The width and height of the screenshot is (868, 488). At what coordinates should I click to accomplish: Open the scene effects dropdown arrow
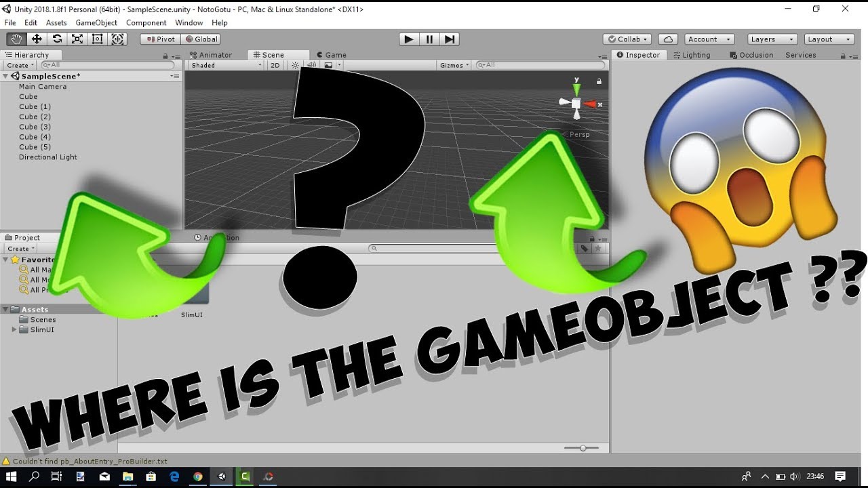[339, 65]
